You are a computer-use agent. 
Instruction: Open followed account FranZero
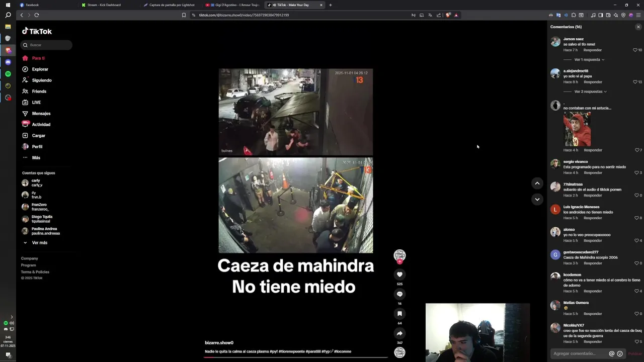click(35, 207)
